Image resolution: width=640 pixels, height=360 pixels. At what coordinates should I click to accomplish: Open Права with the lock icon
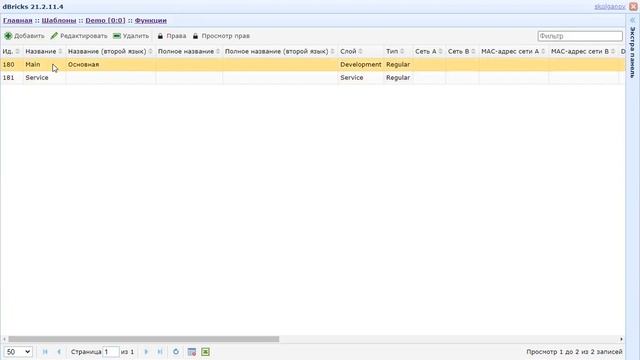[x=160, y=36]
